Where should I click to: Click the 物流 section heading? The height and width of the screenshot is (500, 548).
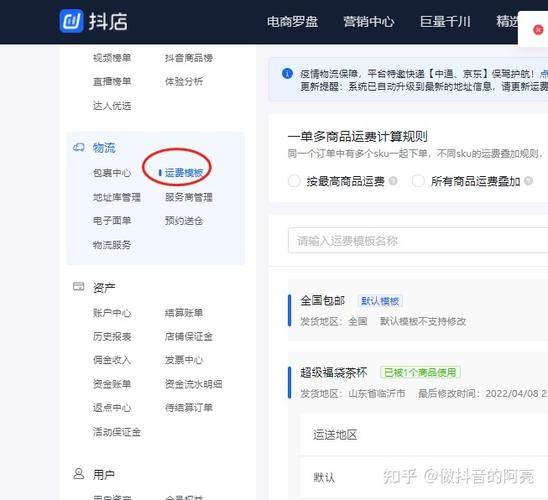coord(104,147)
